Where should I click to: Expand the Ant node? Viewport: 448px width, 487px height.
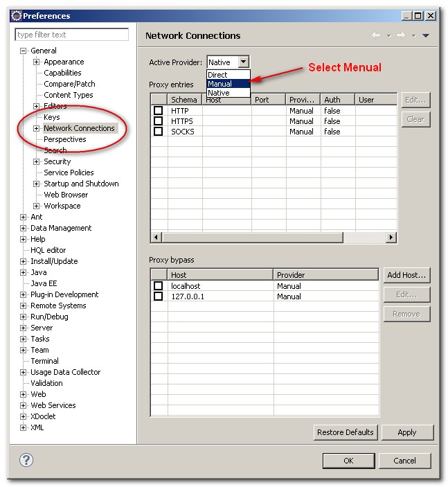click(23, 217)
